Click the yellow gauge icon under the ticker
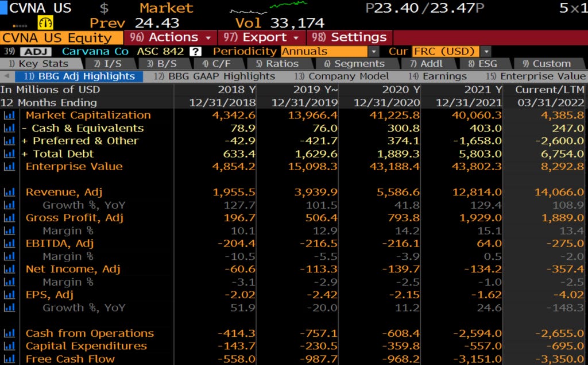 (x=45, y=23)
